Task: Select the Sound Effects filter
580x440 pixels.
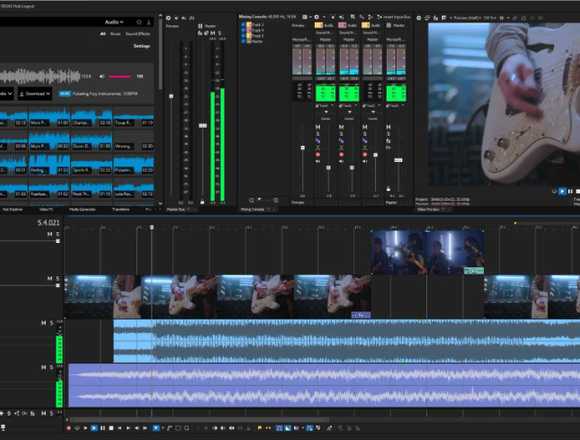Action: [138, 34]
